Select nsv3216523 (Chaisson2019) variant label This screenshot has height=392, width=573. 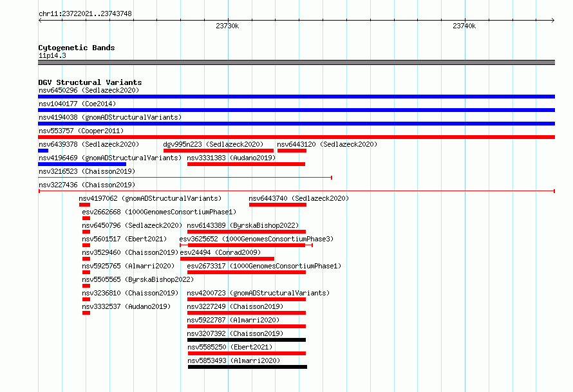(x=87, y=171)
